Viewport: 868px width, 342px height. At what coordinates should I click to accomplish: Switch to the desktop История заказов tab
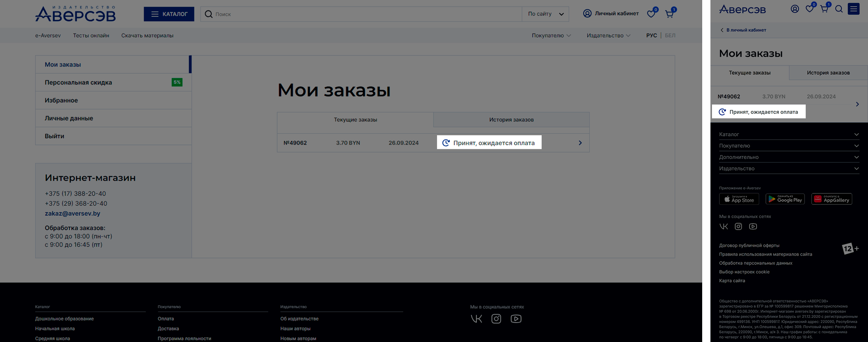pyautogui.click(x=511, y=120)
